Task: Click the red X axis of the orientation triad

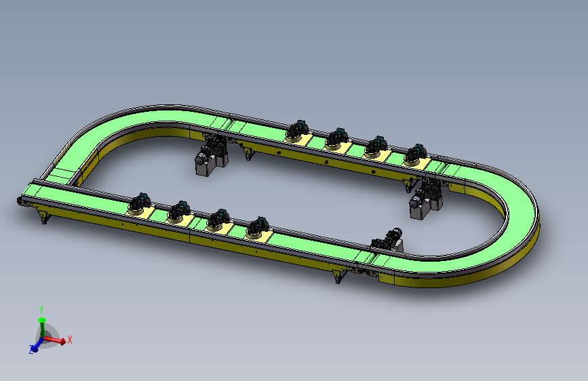Action: pyautogui.click(x=56, y=340)
